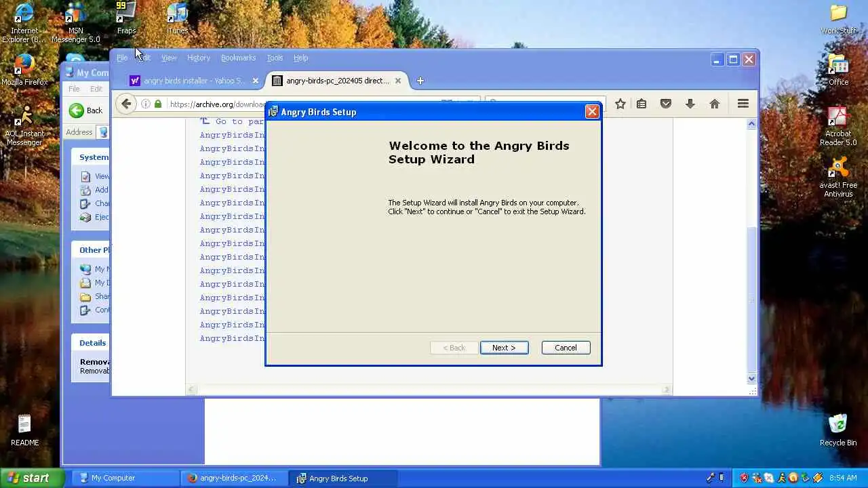Screen dimensions: 868x488
Task: Select the Office desktop icon
Action: click(x=838, y=70)
